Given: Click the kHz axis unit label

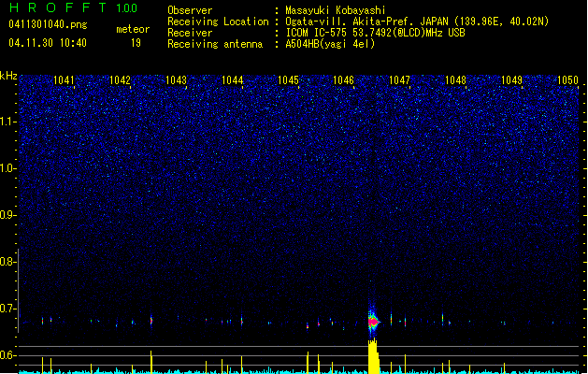Looking at the screenshot, I should pos(8,76).
